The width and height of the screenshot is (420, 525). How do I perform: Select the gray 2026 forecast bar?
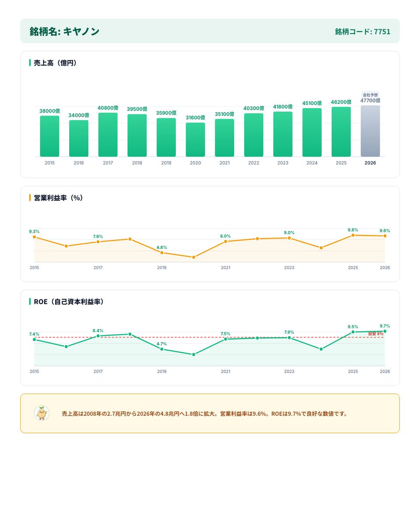pos(370,131)
